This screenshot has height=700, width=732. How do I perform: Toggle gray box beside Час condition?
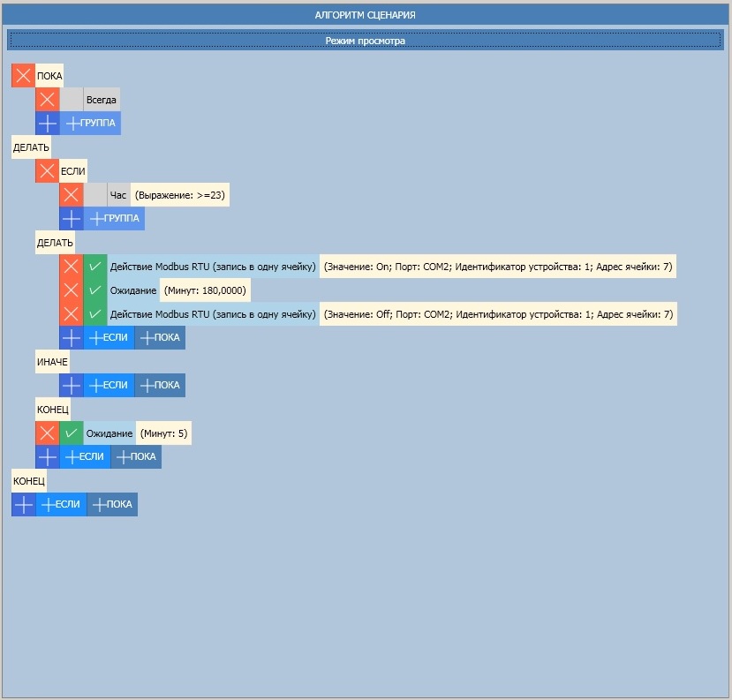point(95,194)
